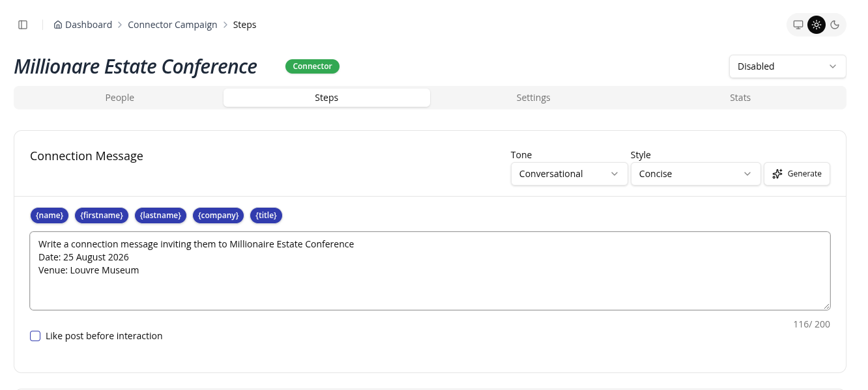Grab the textarea resize handle corner

tap(826, 306)
